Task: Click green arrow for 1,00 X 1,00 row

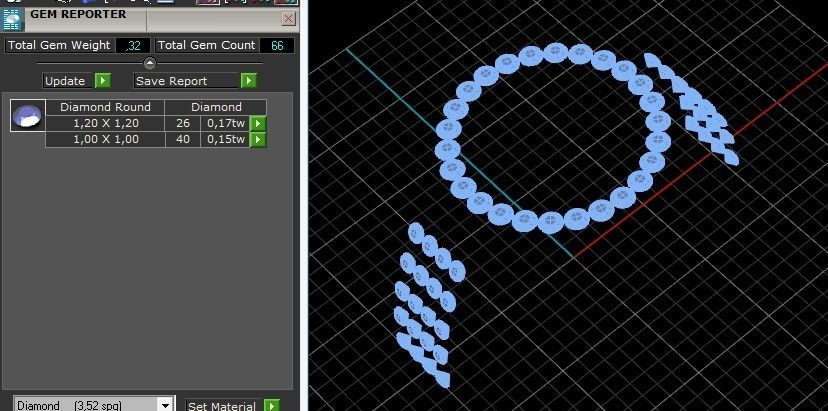Action: 258,139
